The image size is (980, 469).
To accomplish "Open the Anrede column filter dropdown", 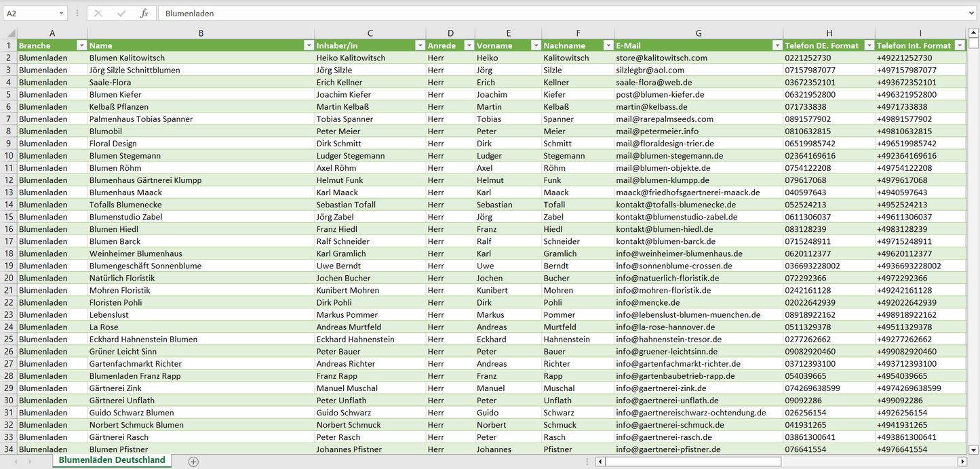I will [468, 45].
